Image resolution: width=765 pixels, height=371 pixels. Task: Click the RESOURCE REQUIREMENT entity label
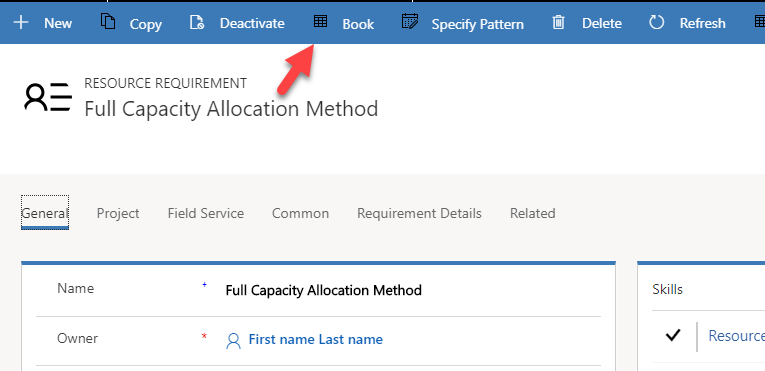point(165,83)
